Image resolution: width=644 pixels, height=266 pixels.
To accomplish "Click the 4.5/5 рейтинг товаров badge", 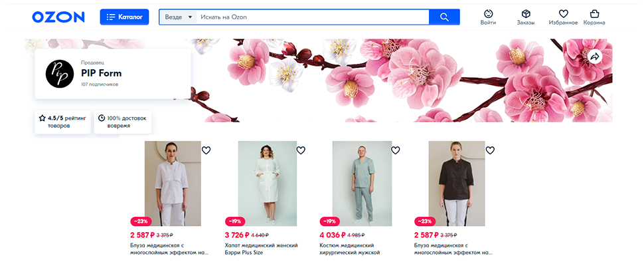I will click(63, 122).
